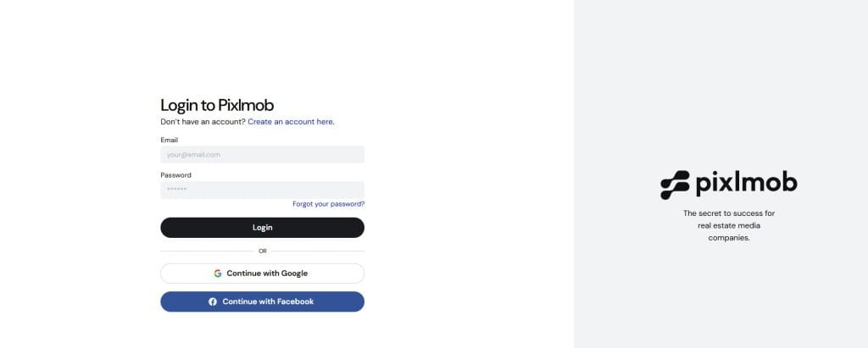Screen dimensions: 868x348
Task: Click the pixlmob wordmark text
Action: coord(746,184)
